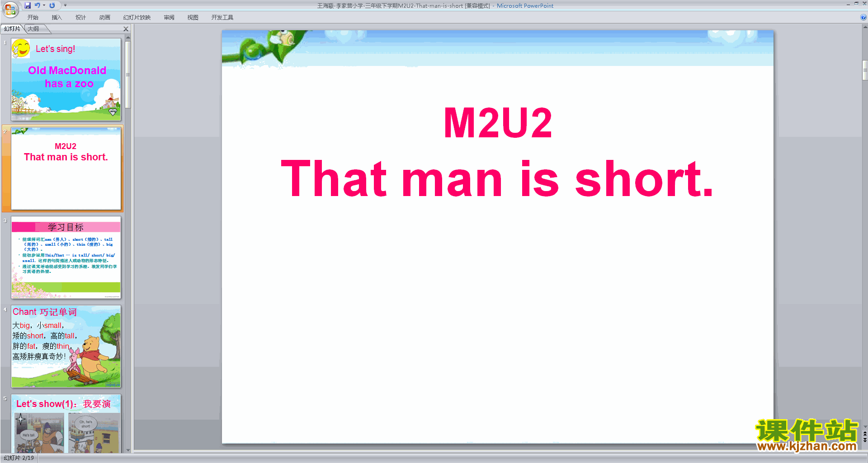Select slide 2 thumbnail M2U2

66,168
